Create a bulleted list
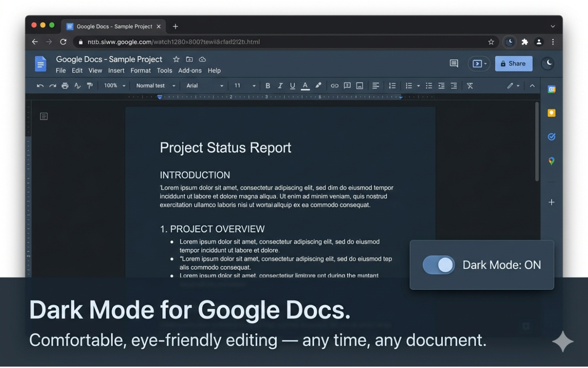The width and height of the screenshot is (588, 368). point(429,86)
